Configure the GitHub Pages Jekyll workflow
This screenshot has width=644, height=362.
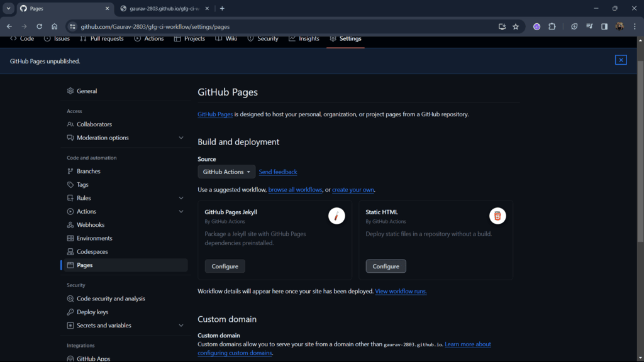coord(225,266)
